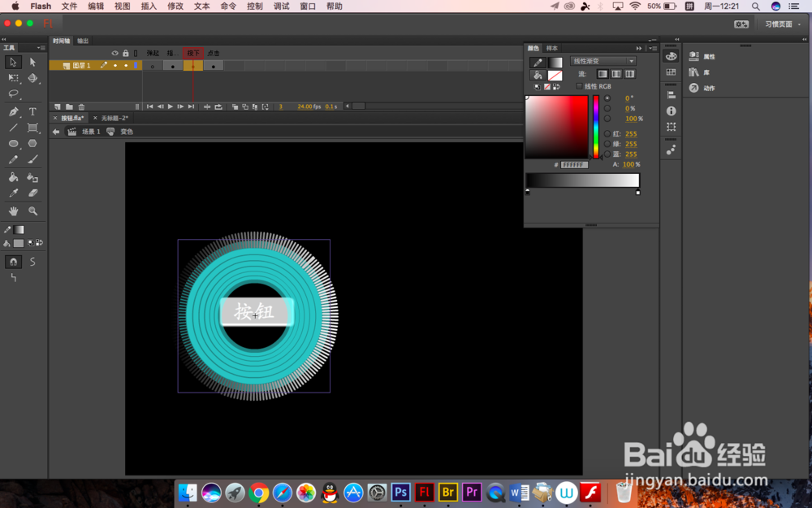Open the Color panel menu via double arrows
812x508 pixels.
(x=639, y=49)
